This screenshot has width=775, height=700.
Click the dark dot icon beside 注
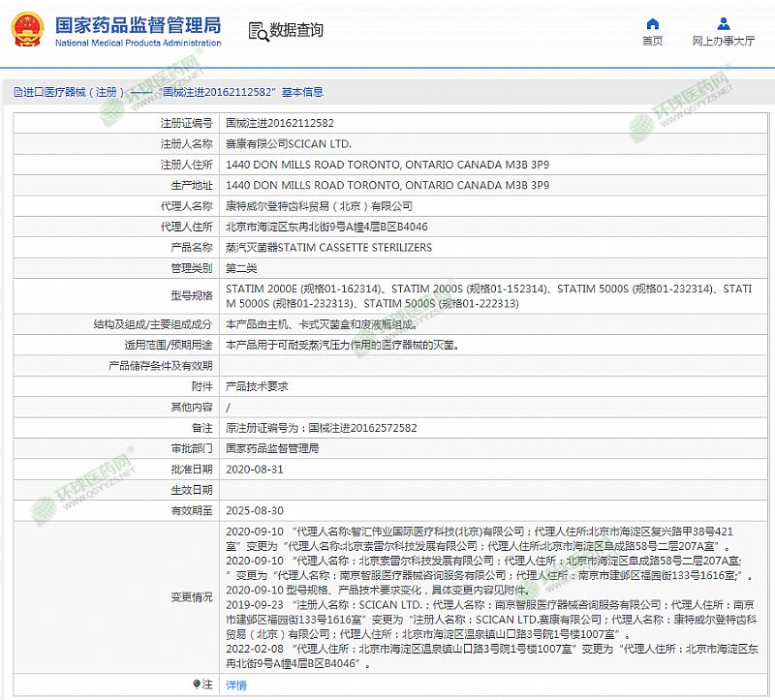pos(197,684)
